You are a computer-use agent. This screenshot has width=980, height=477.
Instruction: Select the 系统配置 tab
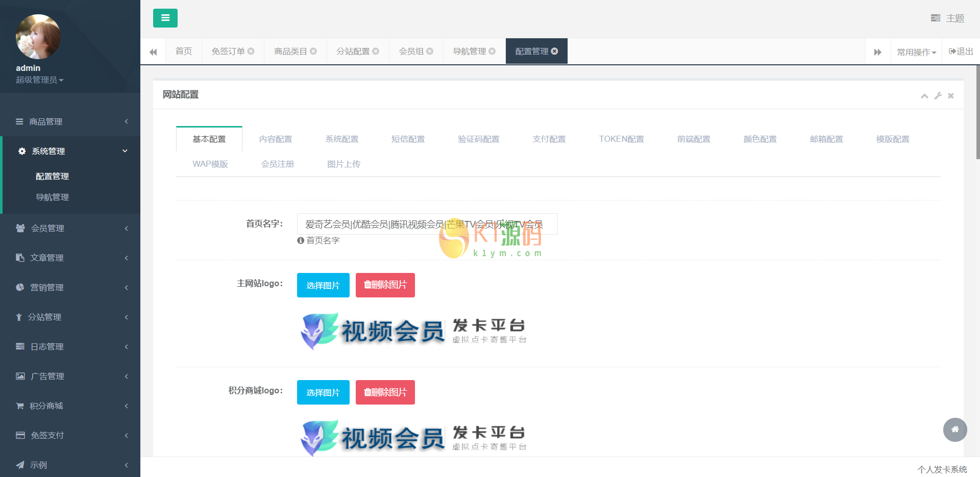click(x=342, y=139)
